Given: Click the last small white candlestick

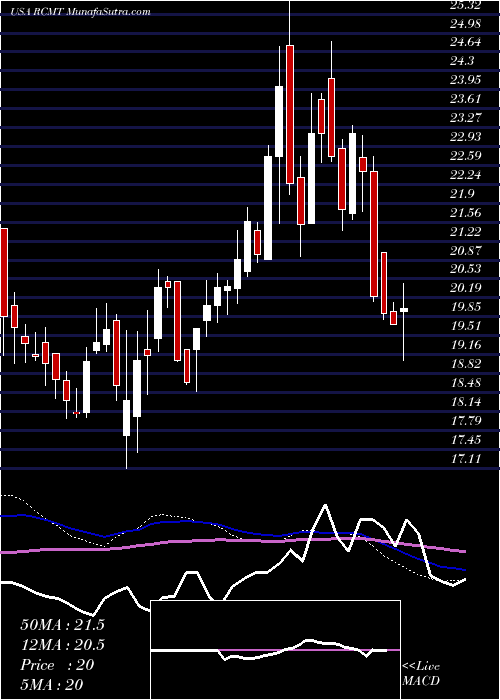Looking at the screenshot, I should click(x=404, y=310).
